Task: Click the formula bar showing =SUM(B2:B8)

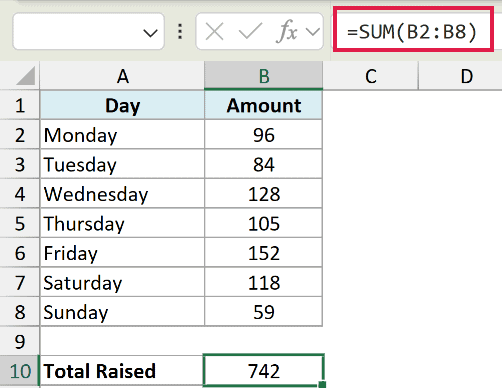Action: click(413, 31)
